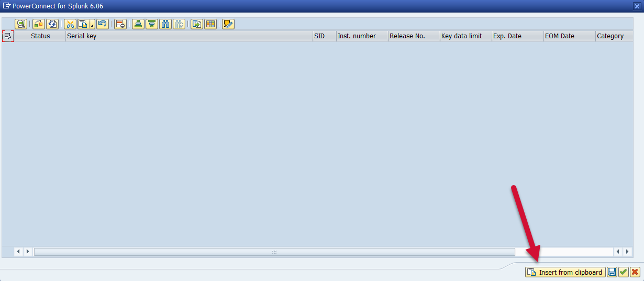Click the far-right scroll right arrow
The width and height of the screenshot is (644, 281).
pos(627,252)
